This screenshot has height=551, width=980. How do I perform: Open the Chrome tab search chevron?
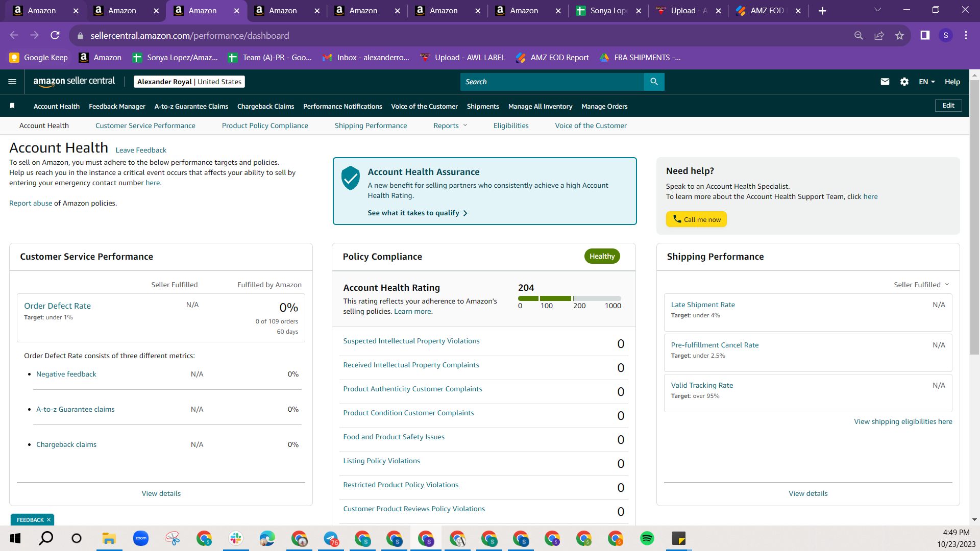coord(877,10)
